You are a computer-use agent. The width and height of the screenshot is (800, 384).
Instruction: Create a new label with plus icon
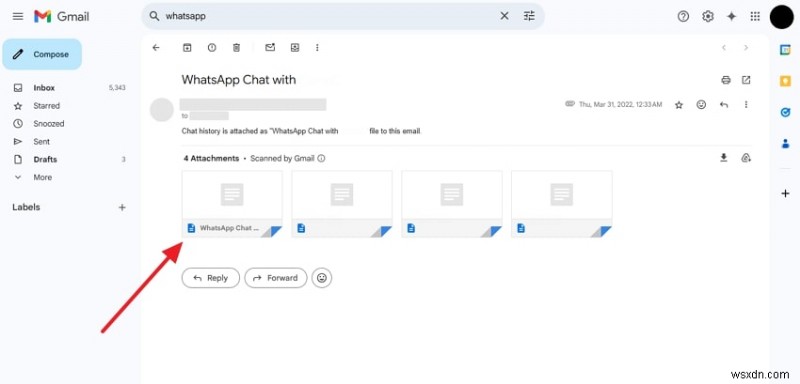122,208
